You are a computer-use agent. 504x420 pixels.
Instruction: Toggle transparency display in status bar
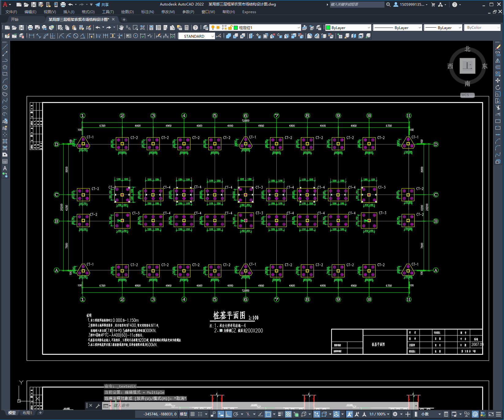(288, 414)
